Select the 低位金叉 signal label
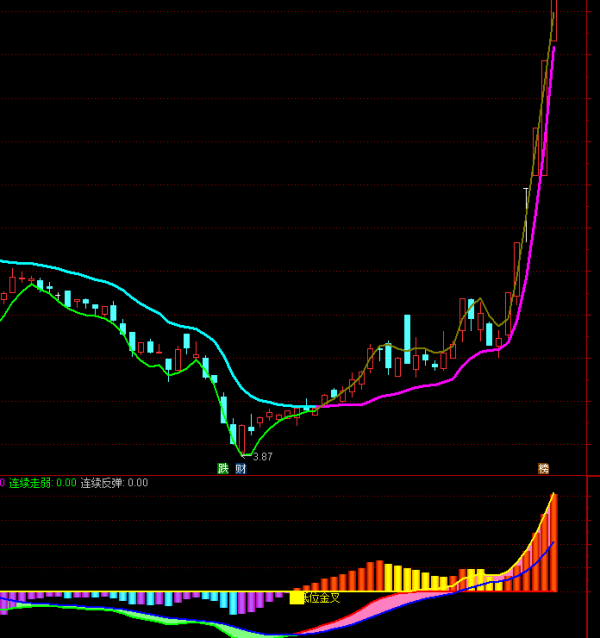Screen dimensions: 600x638 tap(322, 598)
